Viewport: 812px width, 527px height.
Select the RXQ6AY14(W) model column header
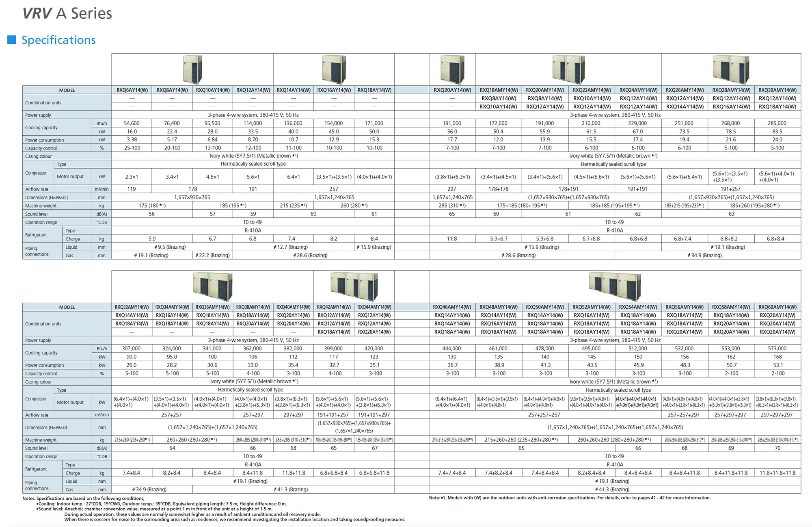132,90
